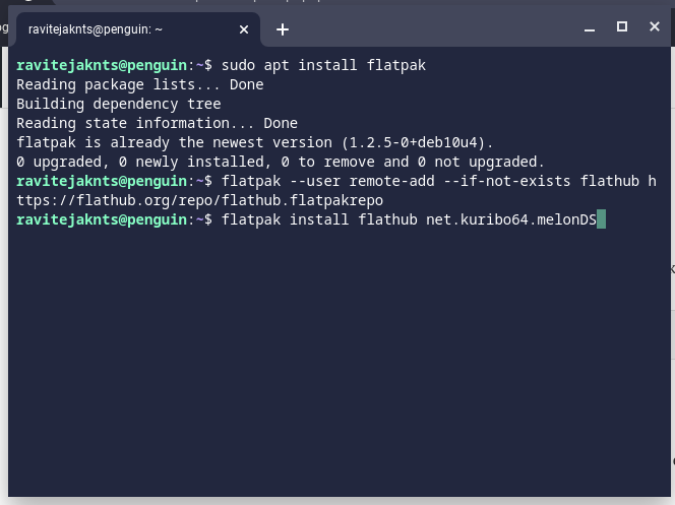
Task: Click the 'Reading state information... Done' line
Action: (157, 123)
